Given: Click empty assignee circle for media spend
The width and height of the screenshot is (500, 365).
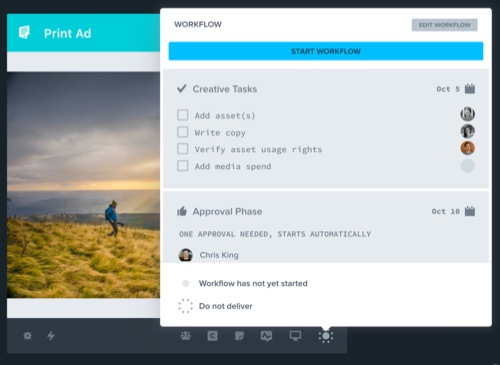Looking at the screenshot, I should tap(467, 166).
